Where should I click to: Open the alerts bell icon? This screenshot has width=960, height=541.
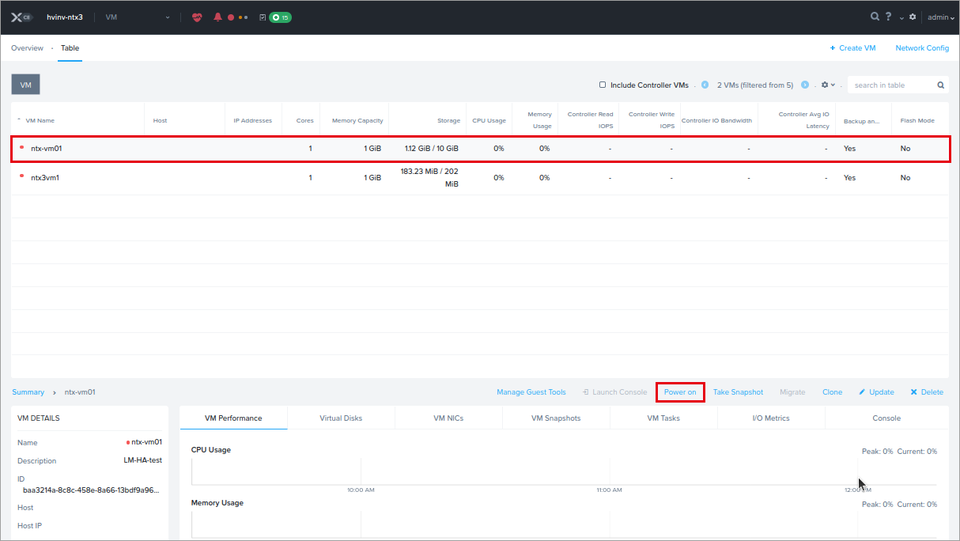(217, 17)
